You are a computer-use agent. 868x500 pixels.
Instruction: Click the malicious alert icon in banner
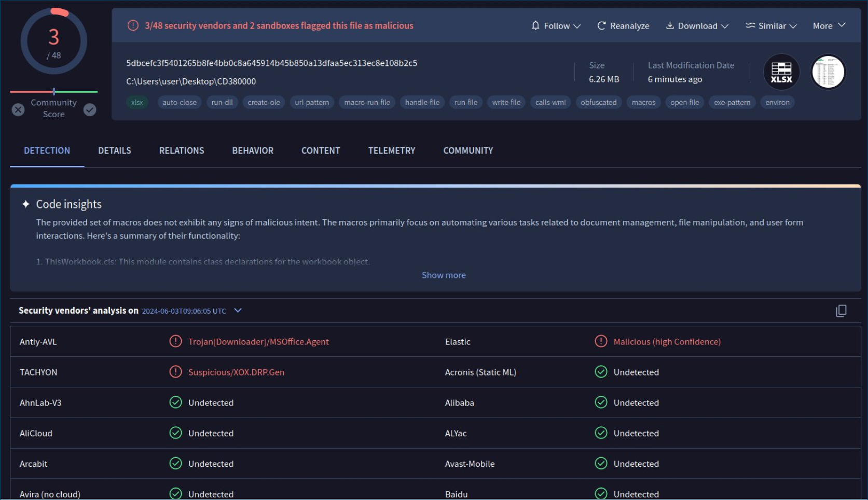[133, 25]
